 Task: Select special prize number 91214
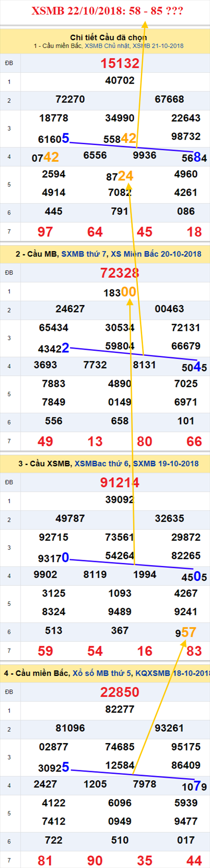(120, 482)
